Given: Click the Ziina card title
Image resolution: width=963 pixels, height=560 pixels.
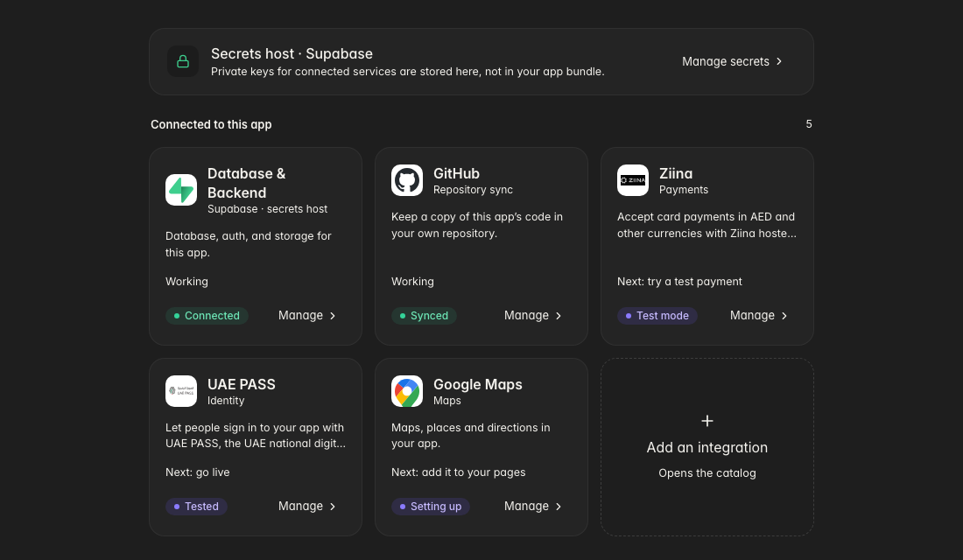Looking at the screenshot, I should pyautogui.click(x=676, y=174).
